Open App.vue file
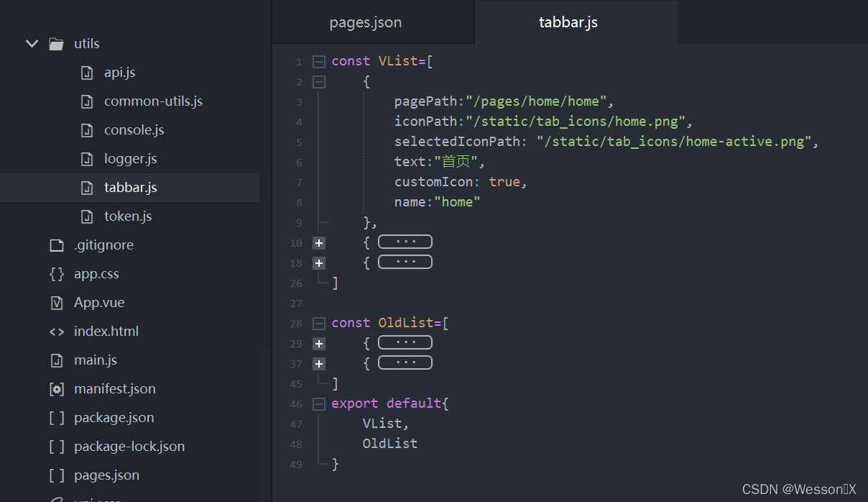868x502 pixels. coord(99,303)
